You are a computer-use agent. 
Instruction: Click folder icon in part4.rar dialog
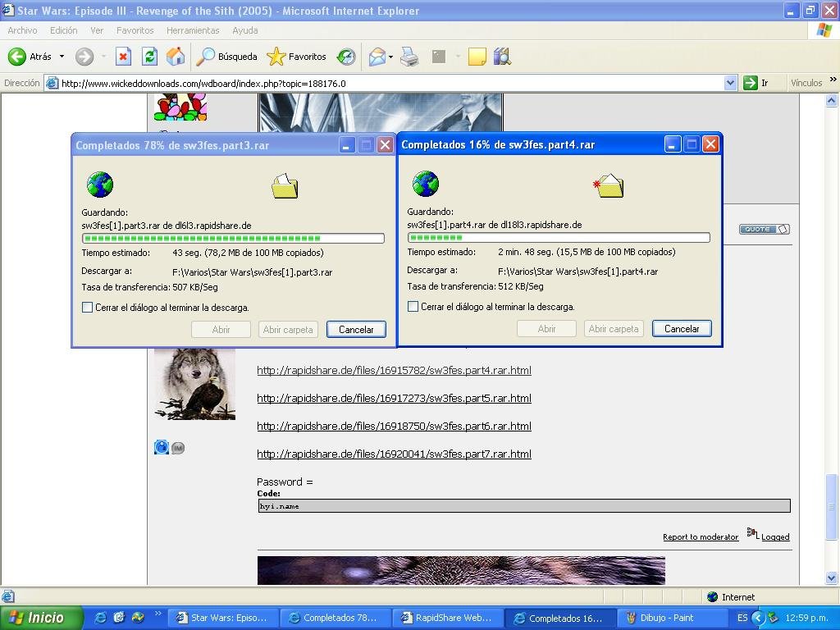point(609,185)
